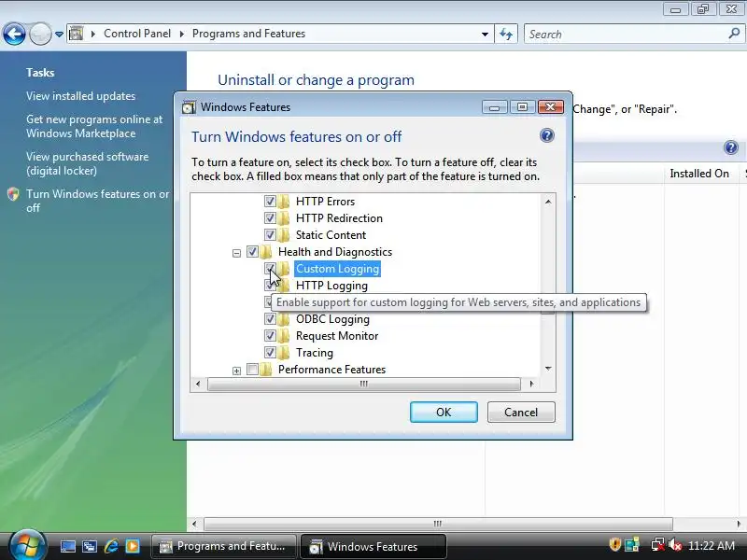
Task: Click the Windows Features title bar icon
Action: pyautogui.click(x=190, y=107)
